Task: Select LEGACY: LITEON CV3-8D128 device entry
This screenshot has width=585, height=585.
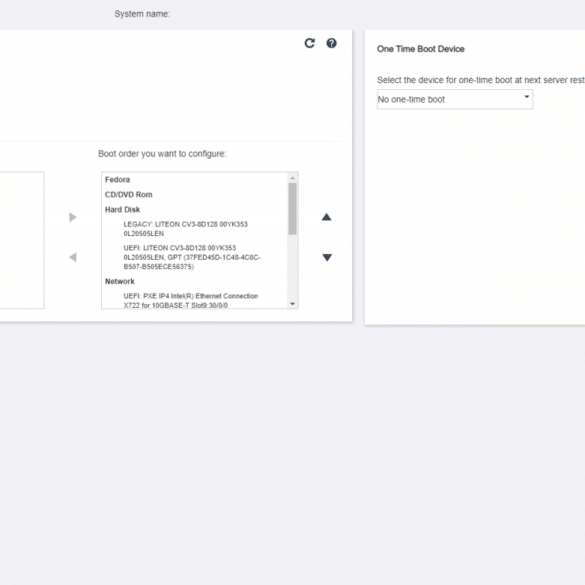Action: [185, 229]
